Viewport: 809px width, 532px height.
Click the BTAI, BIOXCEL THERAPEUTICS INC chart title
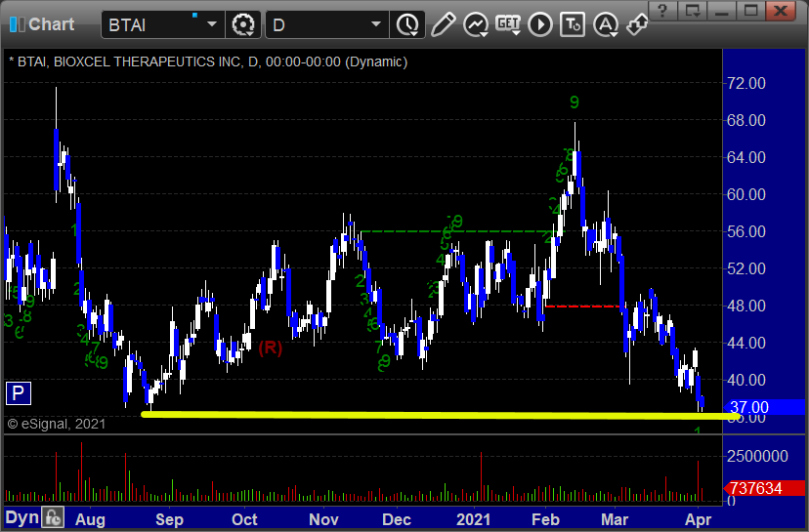click(x=208, y=61)
